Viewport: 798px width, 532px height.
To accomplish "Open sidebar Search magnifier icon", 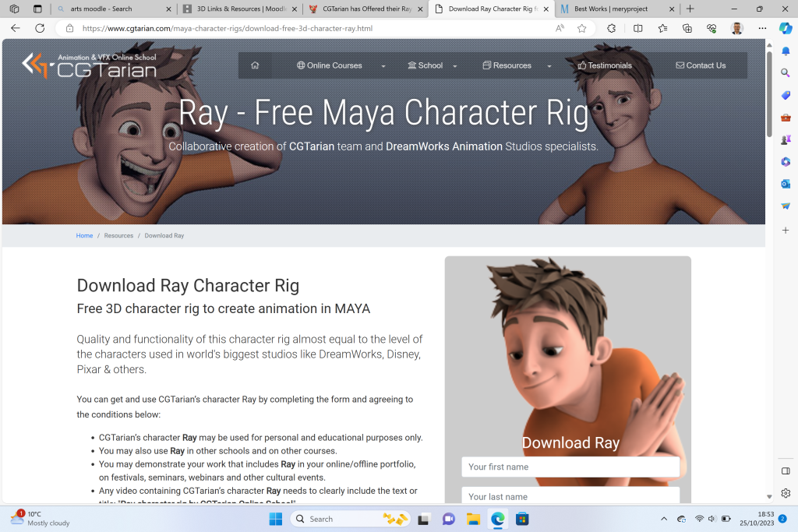I will point(786,73).
